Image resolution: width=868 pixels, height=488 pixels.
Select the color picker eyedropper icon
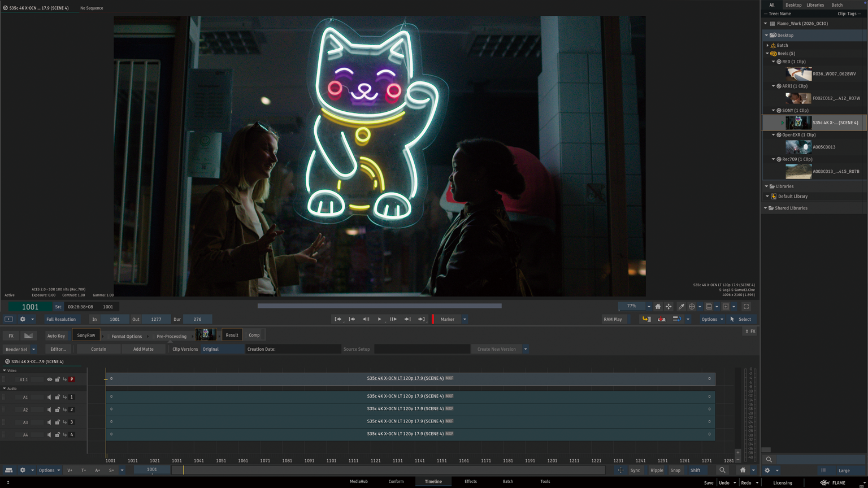point(682,307)
